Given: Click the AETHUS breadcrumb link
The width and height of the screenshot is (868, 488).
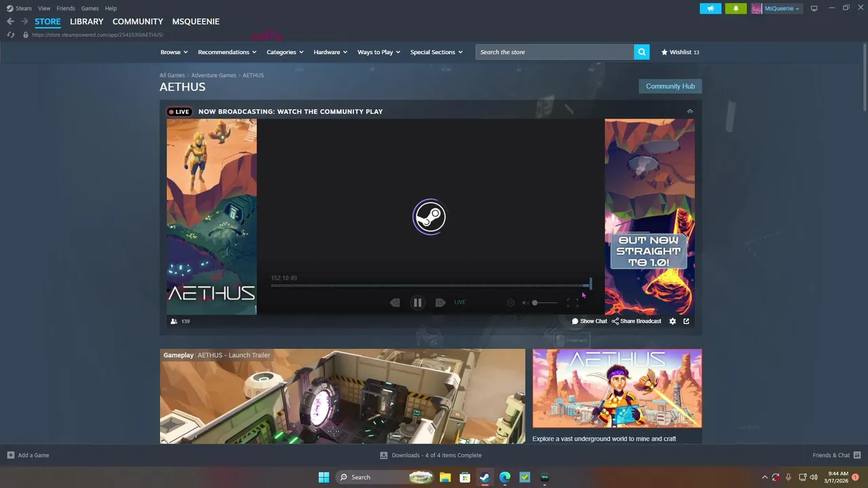Looking at the screenshot, I should pos(253,75).
